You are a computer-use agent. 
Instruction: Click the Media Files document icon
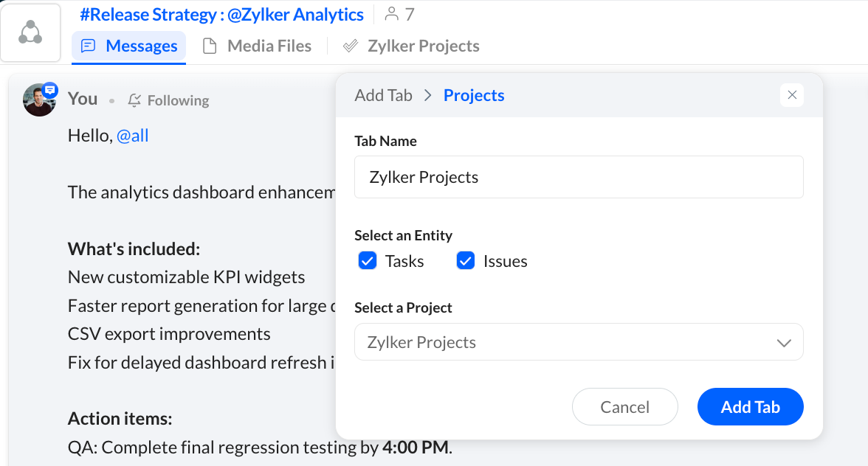tap(210, 46)
